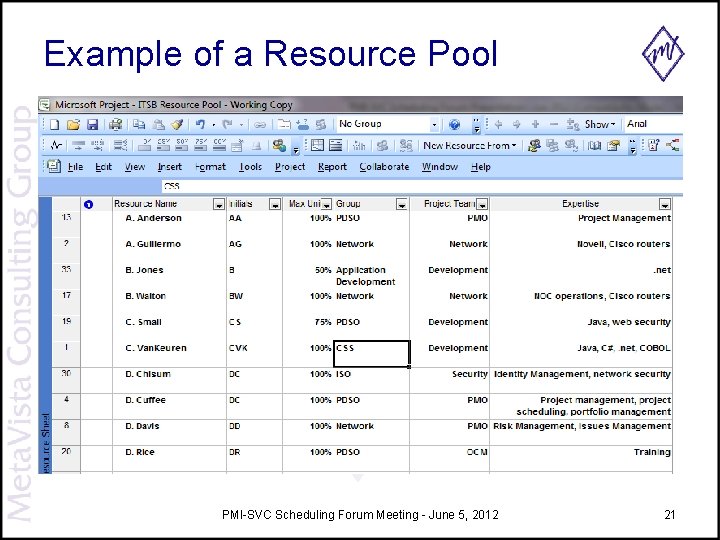Click the Java, web security expertise cell
Image resolution: width=720 pixels, height=540 pixels.
[x=581, y=327]
